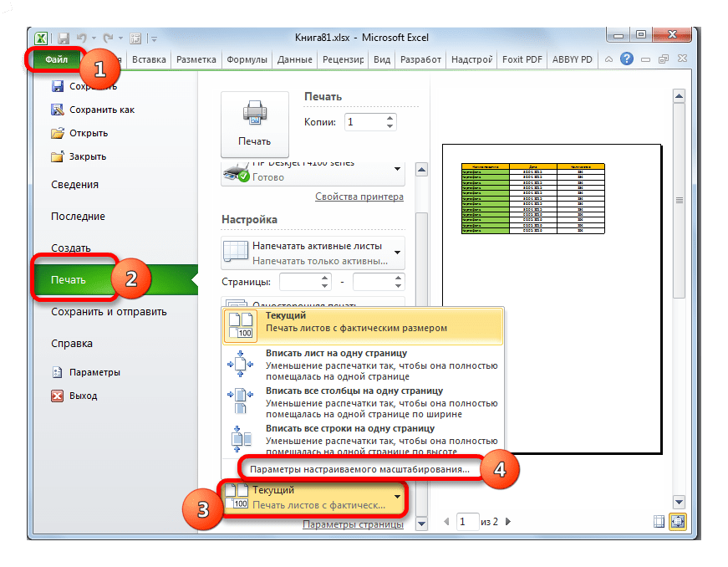Switch to the Формулы ribbon tab
728x567 pixels.
coord(247,59)
